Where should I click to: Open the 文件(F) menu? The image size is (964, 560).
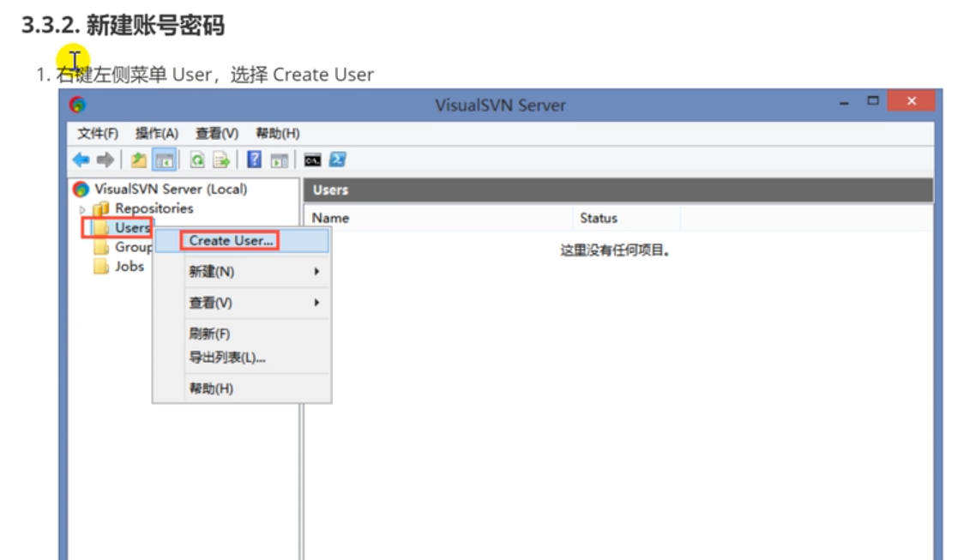coord(97,134)
